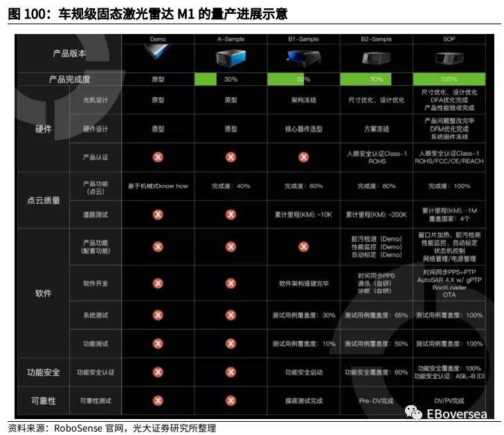Click the 30% green completion bar
This screenshot has height=435, width=504.
click(x=206, y=79)
